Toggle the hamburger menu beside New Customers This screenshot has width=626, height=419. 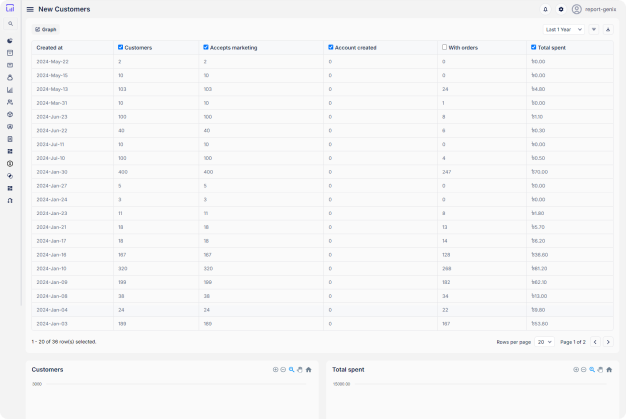click(x=30, y=9)
